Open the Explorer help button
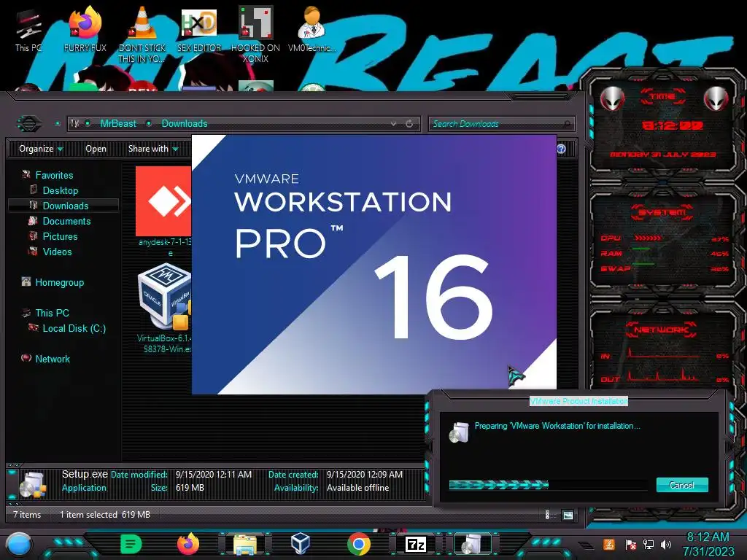 click(x=562, y=149)
